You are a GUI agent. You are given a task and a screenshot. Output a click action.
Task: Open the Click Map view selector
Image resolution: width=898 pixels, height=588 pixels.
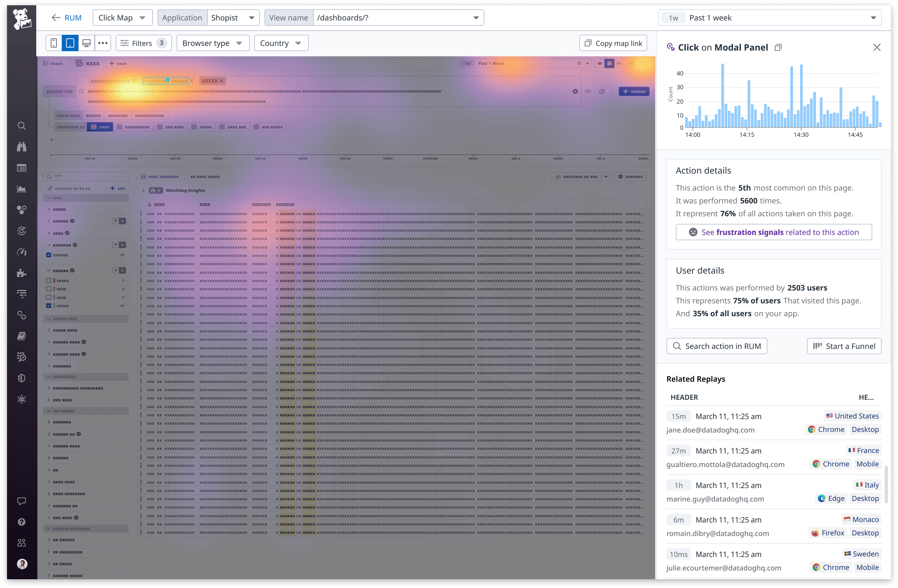coord(122,18)
